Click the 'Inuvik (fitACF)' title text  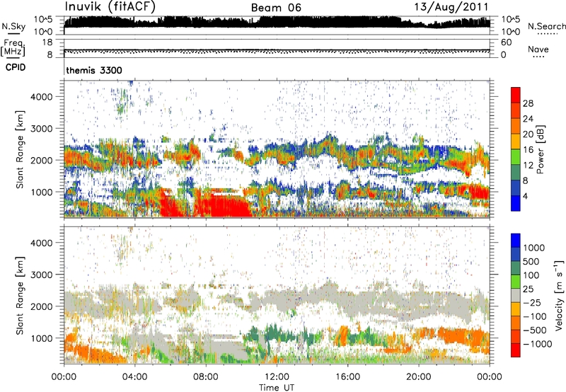coord(110,7)
